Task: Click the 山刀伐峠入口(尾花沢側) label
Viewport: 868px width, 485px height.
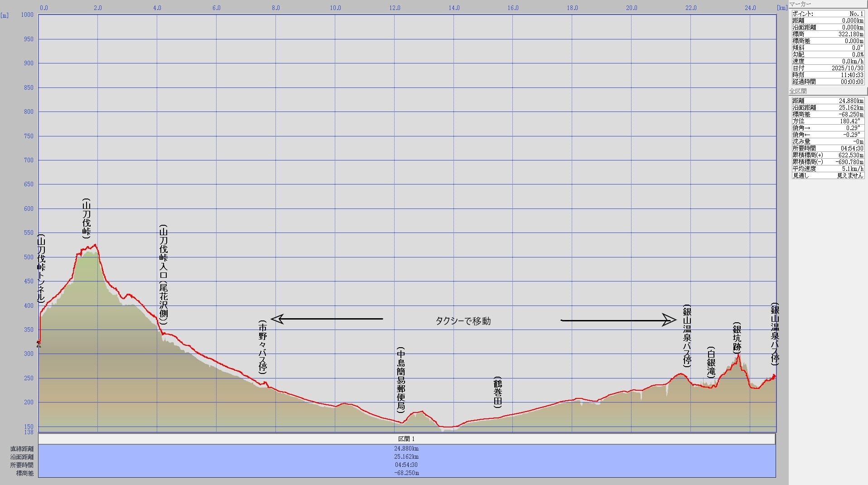Action: pos(164,275)
